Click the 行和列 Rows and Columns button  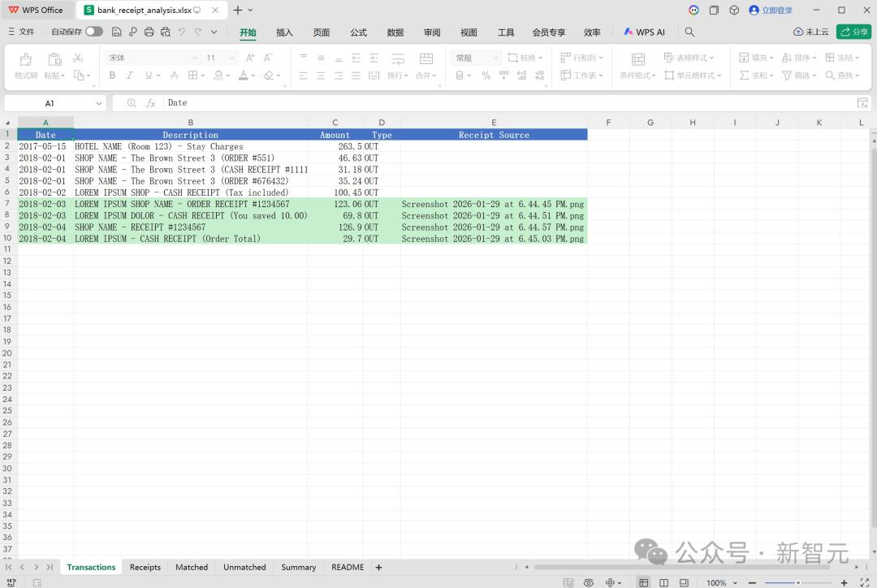581,58
